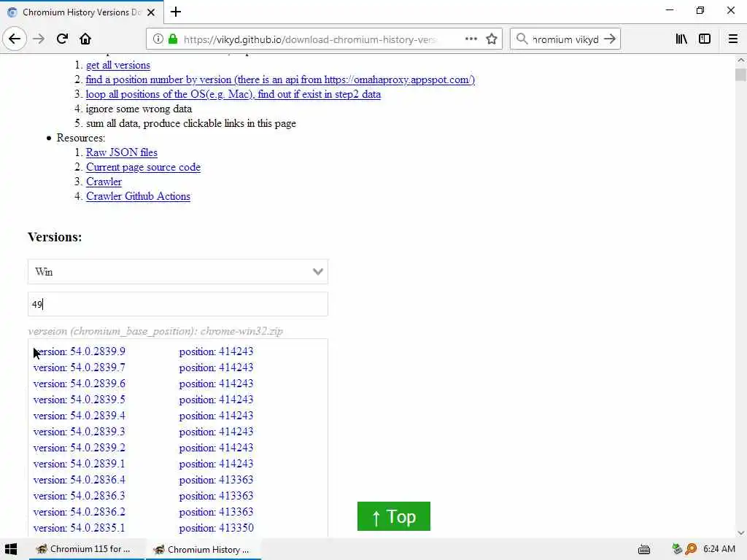Screen dimensions: 747x560
Task: Select version 54.0.2839.4
Action: 80,416
